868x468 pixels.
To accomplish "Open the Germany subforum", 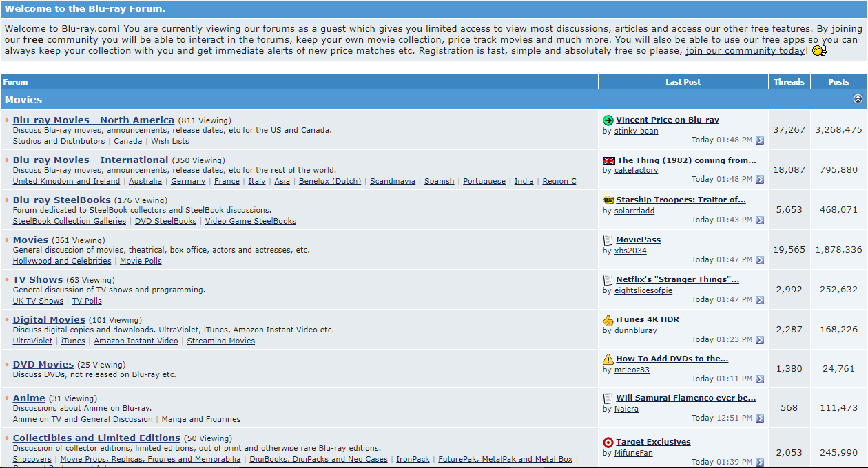I will pyautogui.click(x=188, y=181).
